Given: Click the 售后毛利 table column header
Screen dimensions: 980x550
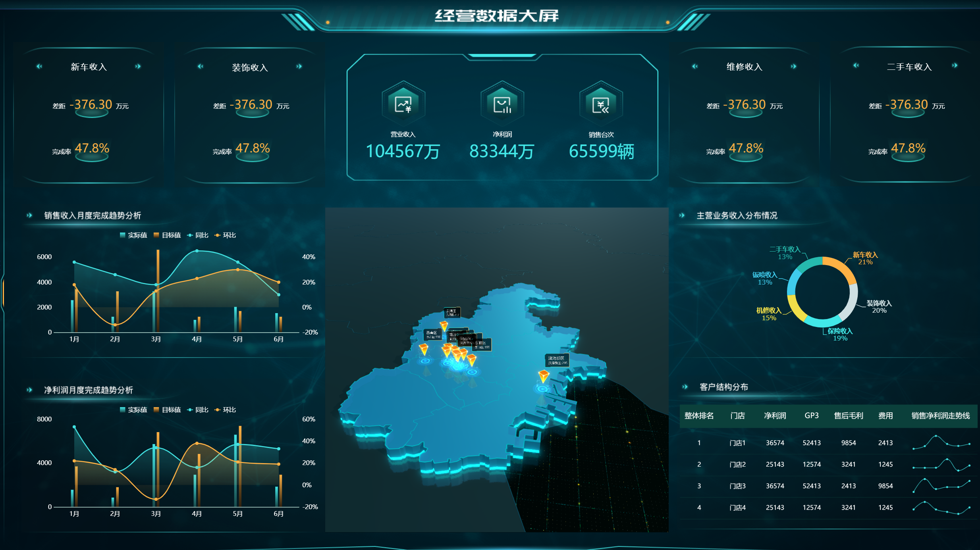Looking at the screenshot, I should [x=848, y=416].
